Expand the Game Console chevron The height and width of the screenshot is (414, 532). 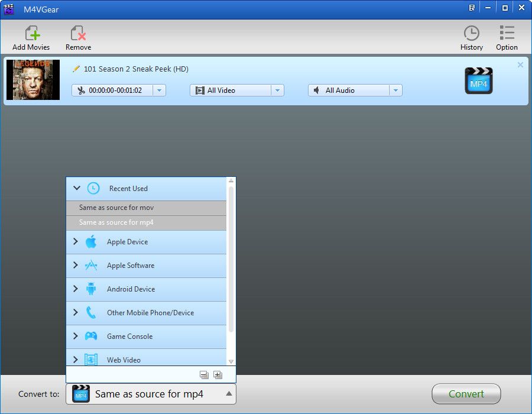pos(76,336)
